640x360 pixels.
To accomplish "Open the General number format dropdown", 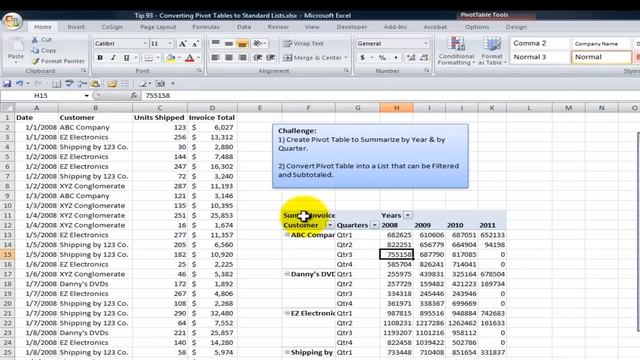I will tap(426, 43).
